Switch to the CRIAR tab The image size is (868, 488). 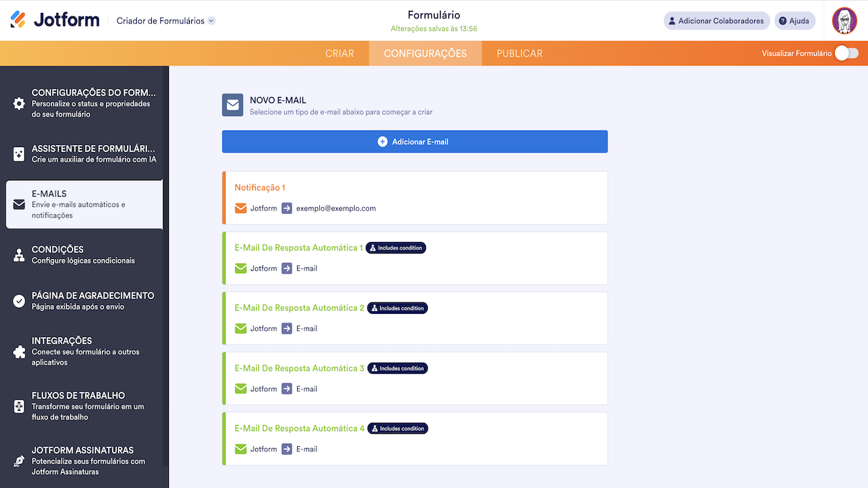point(340,54)
